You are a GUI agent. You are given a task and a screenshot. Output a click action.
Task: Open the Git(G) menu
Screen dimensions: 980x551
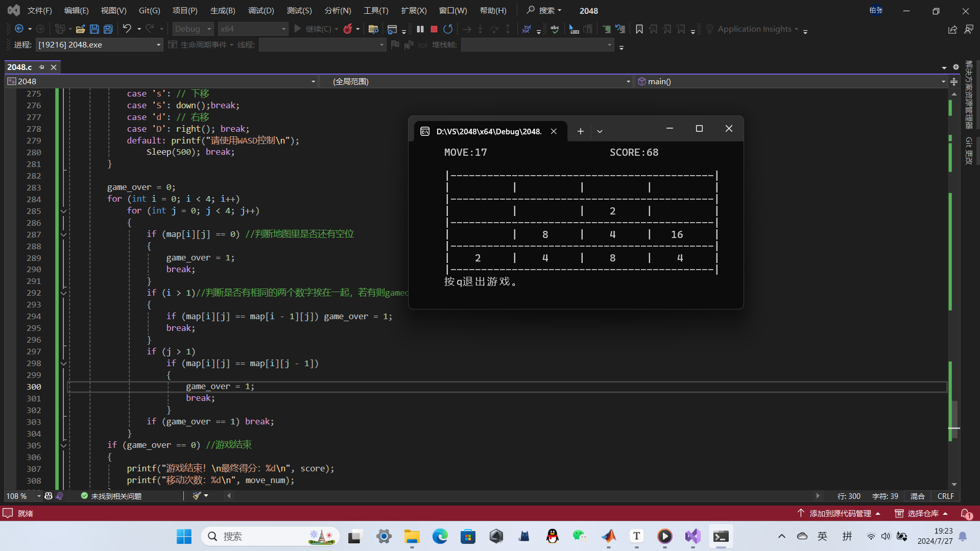(149, 10)
